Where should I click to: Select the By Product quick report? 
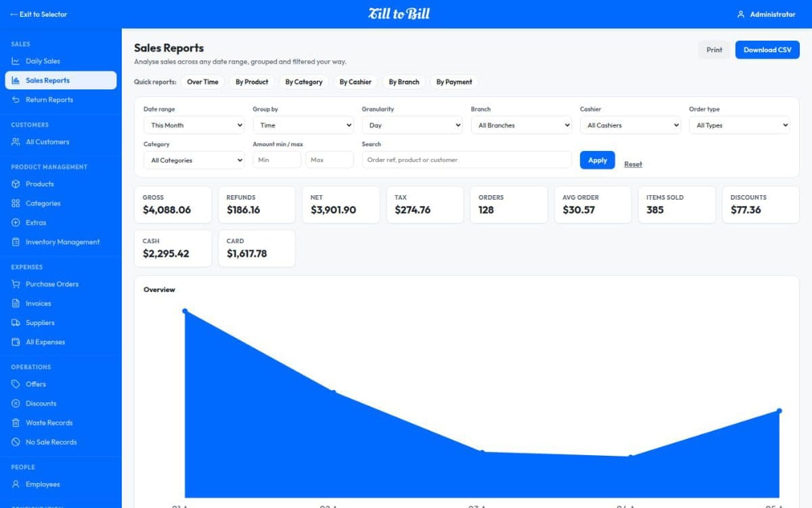pos(252,82)
